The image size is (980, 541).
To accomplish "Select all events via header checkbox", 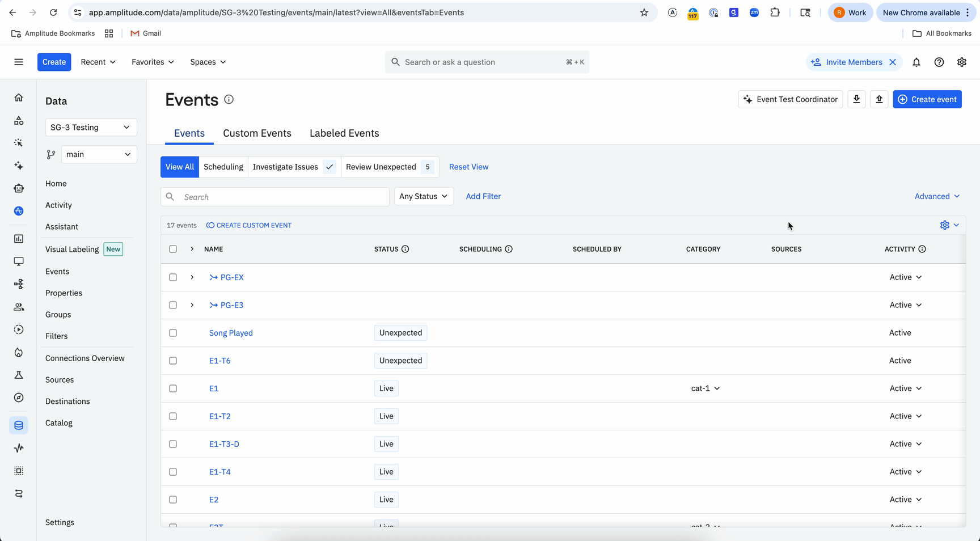I will 173,249.
